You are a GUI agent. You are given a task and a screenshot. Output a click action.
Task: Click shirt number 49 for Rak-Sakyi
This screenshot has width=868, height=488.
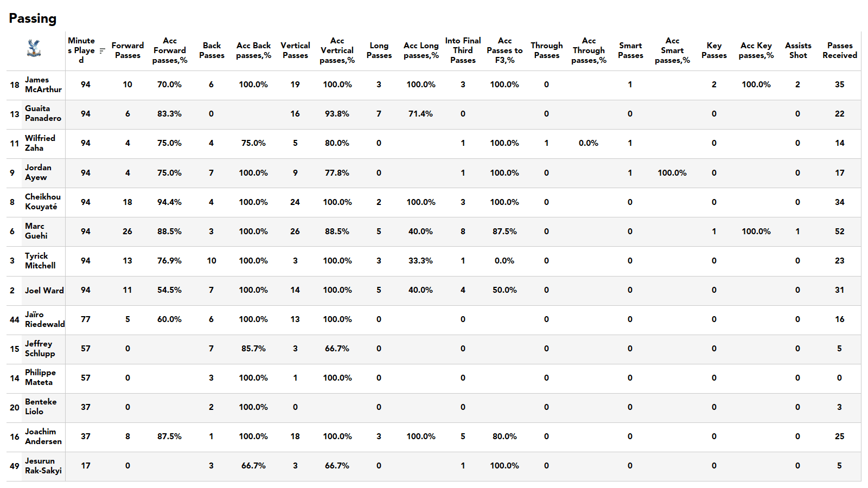click(15, 466)
